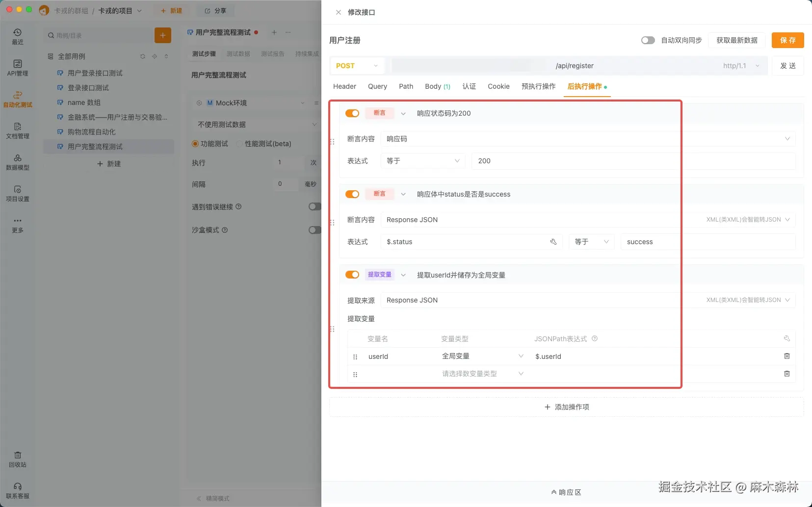This screenshot has width=812, height=507.
Task: Toggle 遇到错误继续 switch
Action: pyautogui.click(x=315, y=206)
